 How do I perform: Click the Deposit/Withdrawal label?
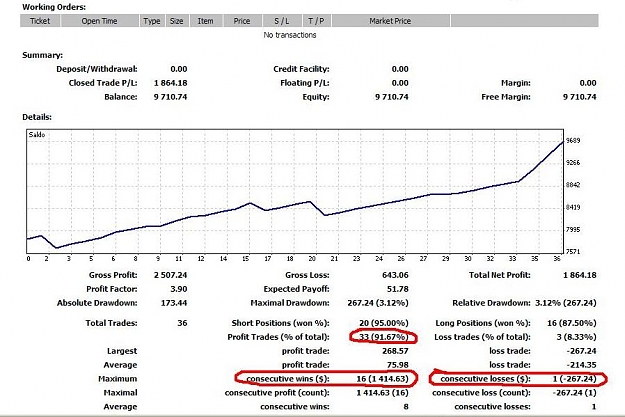(97, 69)
